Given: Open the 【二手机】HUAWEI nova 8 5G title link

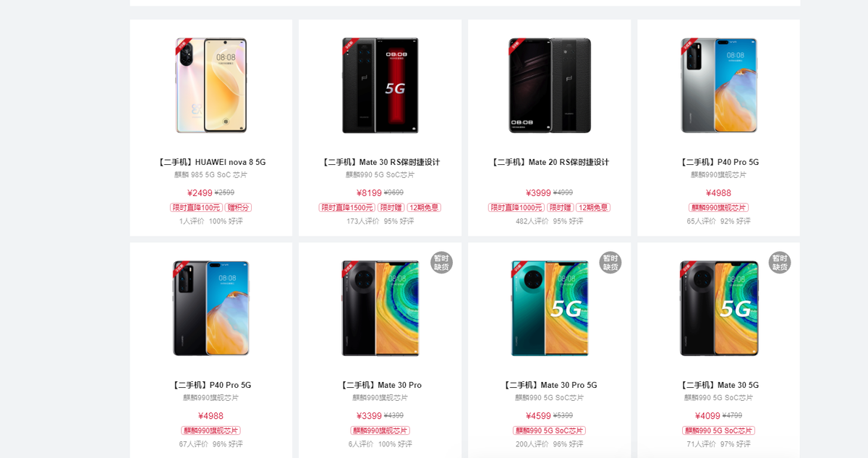Looking at the screenshot, I should (x=211, y=162).
